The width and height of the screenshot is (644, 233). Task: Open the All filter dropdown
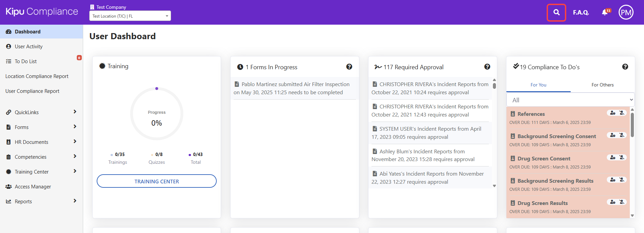coord(570,100)
